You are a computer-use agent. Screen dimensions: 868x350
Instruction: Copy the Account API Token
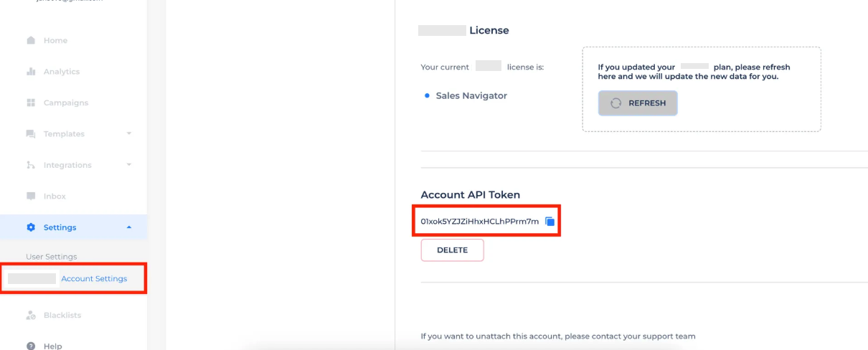(550, 222)
